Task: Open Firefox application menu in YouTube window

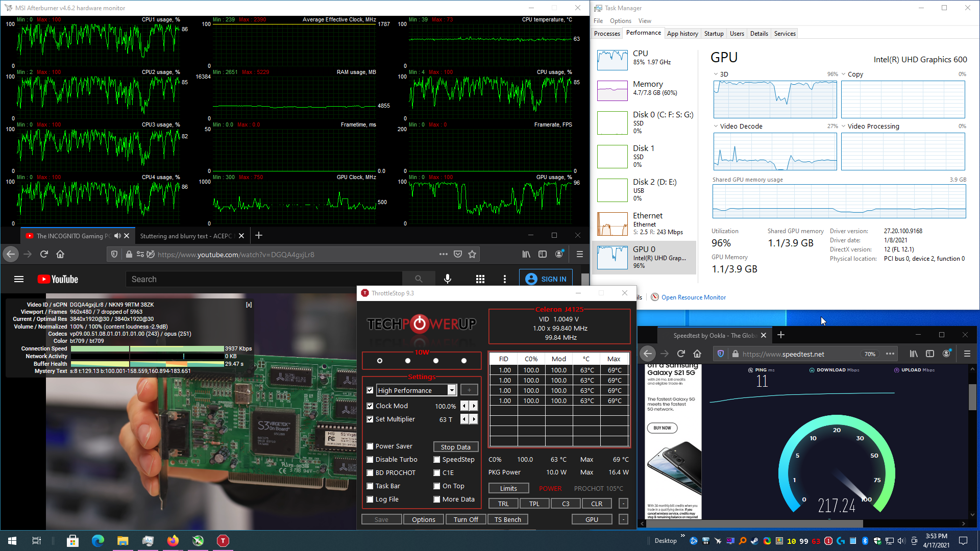Action: (580, 254)
